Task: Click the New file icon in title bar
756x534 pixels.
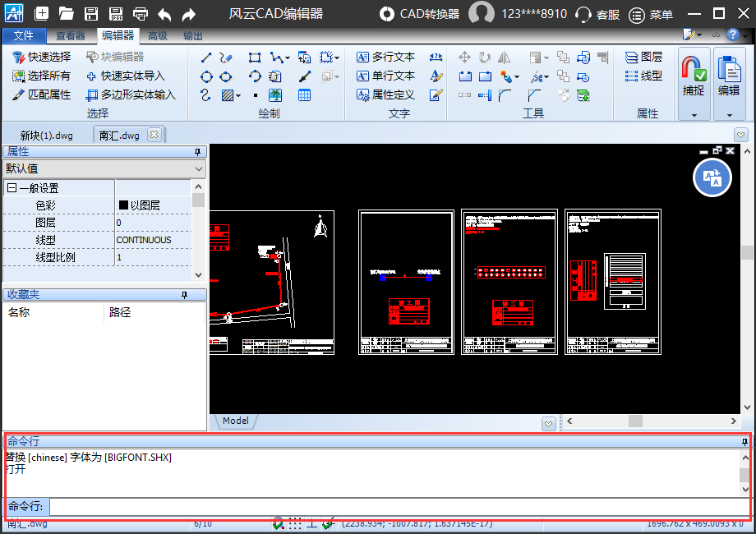Action: pos(41,13)
